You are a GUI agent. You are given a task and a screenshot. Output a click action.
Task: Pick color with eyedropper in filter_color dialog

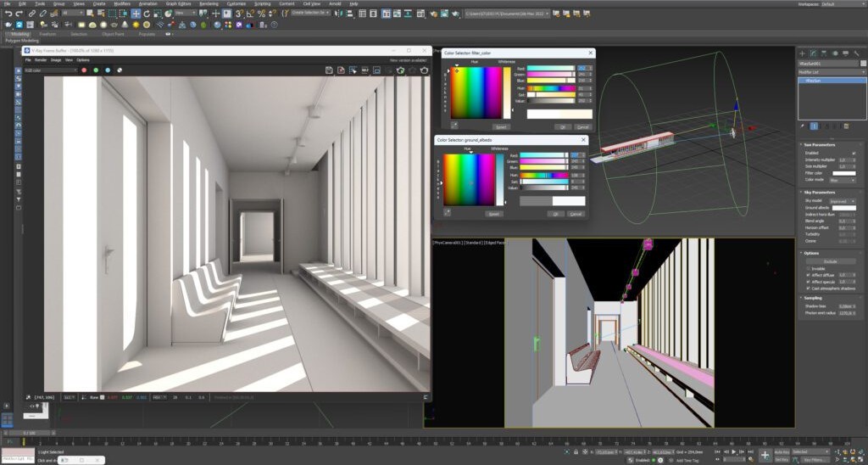tap(454, 125)
